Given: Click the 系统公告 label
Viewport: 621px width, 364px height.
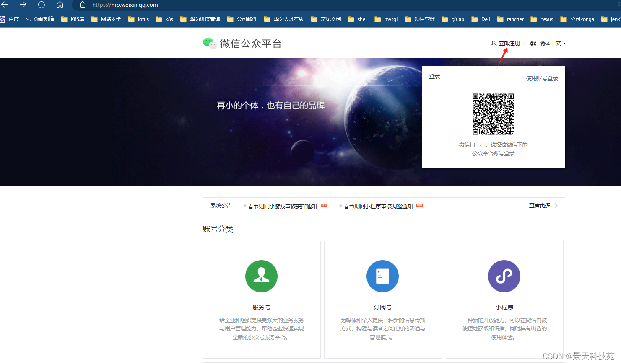Looking at the screenshot, I should pyautogui.click(x=221, y=205).
